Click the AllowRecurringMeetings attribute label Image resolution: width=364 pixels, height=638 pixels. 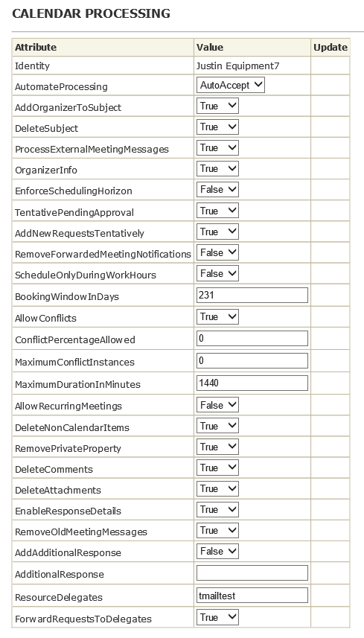[68, 406]
